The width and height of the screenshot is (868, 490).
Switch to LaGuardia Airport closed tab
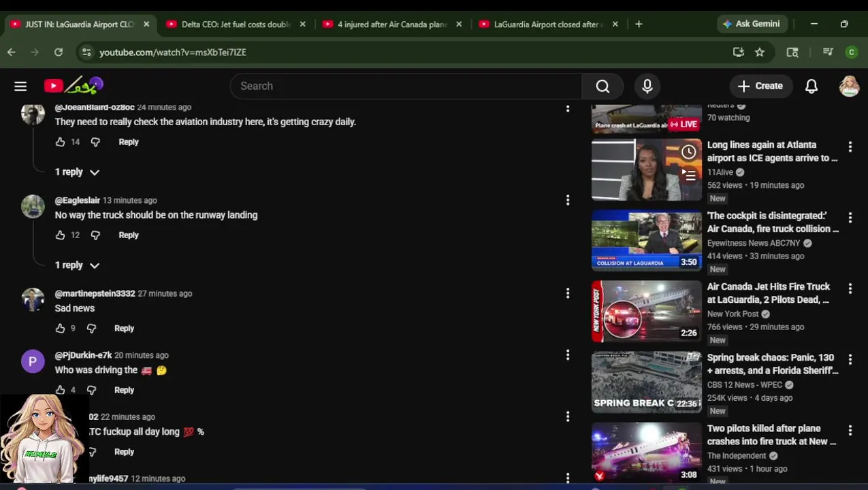(x=549, y=24)
